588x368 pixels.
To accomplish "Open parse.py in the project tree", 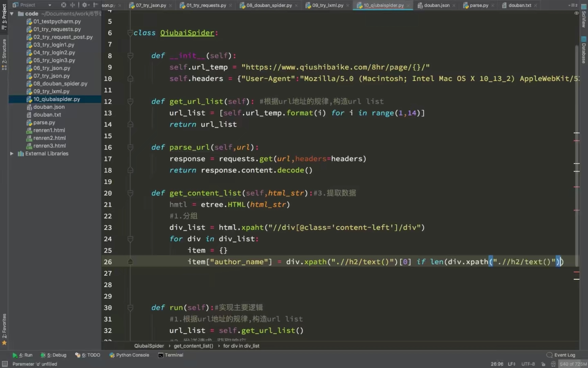I will point(44,122).
